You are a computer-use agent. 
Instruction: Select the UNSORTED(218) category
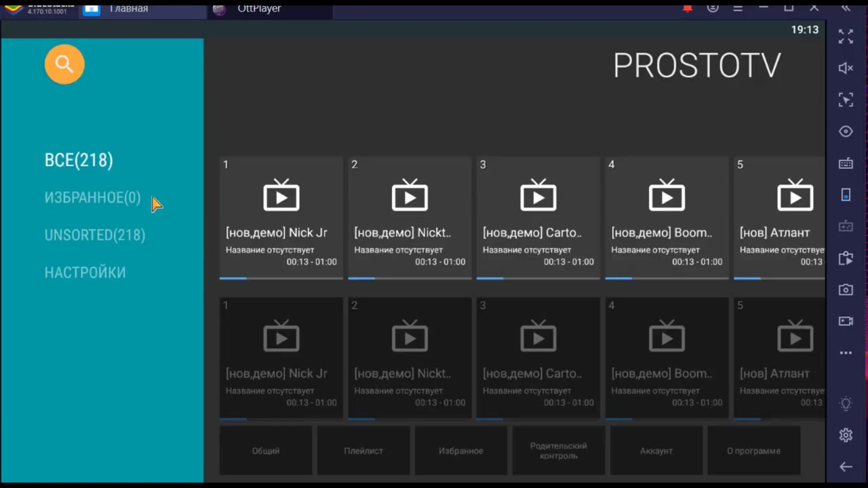[95, 235]
